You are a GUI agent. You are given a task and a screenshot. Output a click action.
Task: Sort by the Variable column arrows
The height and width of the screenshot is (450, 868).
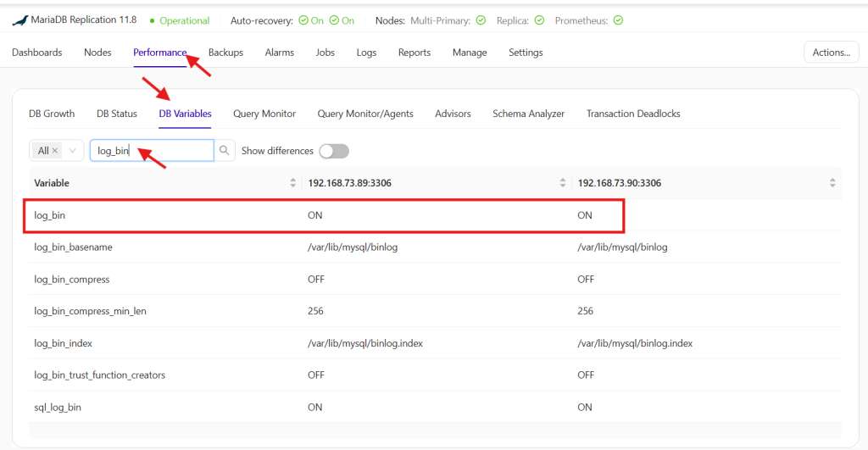click(292, 183)
